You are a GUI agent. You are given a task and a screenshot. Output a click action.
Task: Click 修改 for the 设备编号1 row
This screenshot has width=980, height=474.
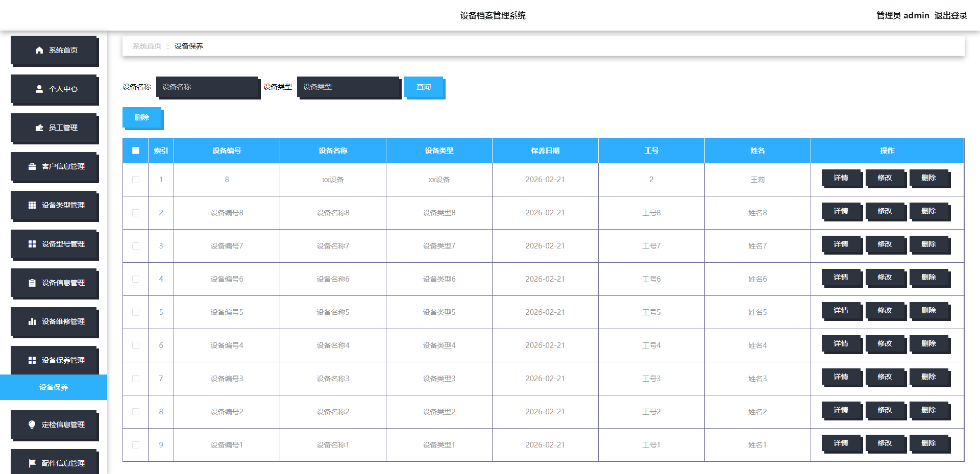(x=886, y=444)
